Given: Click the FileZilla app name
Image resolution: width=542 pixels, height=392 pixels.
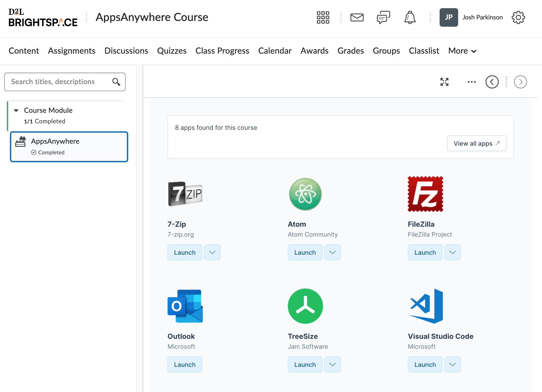Looking at the screenshot, I should point(421,224).
